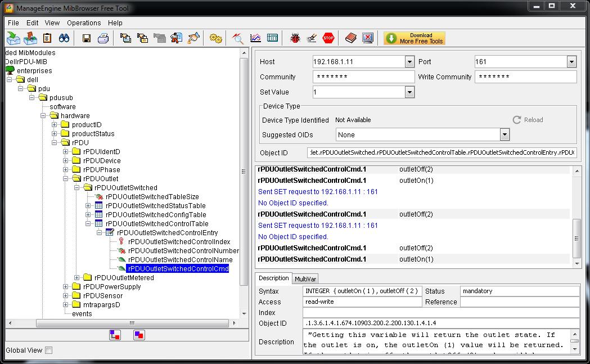Click the ladybug debug icon
The width and height of the screenshot is (590, 364).
point(295,38)
